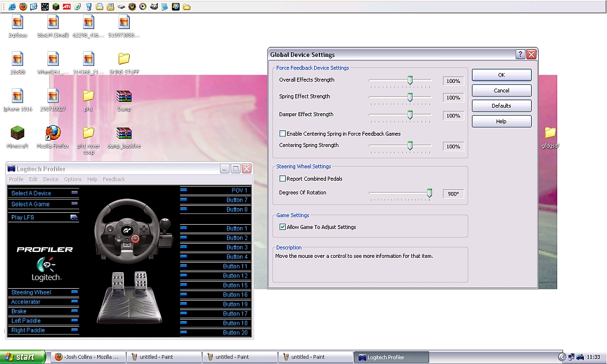Open the Windows start button
The image size is (607, 364).
coord(23,357)
